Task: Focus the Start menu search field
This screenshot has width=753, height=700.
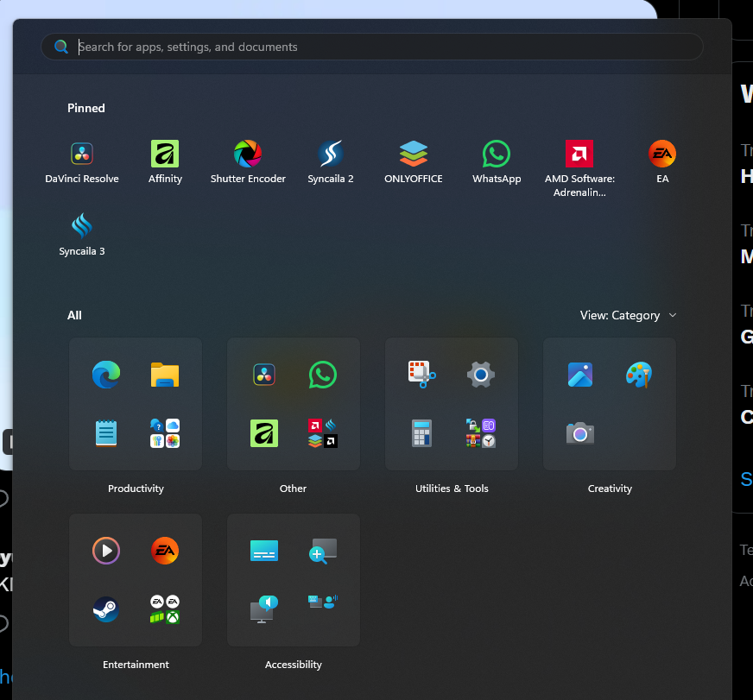Action: (x=372, y=47)
